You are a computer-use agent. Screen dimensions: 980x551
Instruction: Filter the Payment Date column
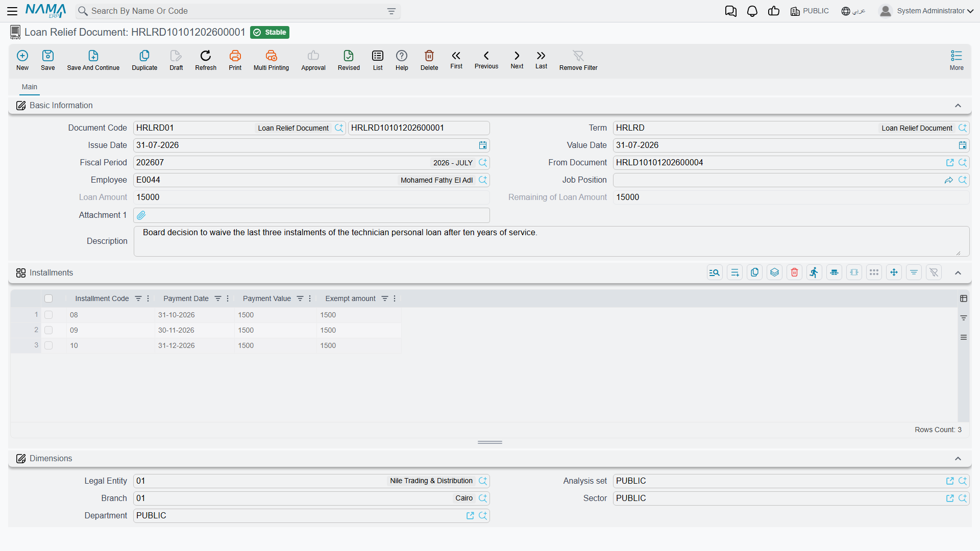point(218,298)
